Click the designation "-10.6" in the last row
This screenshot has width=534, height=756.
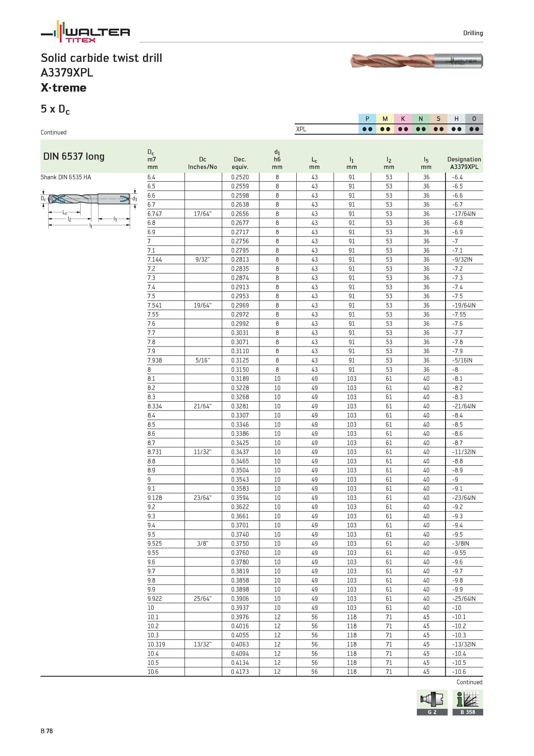[459, 672]
